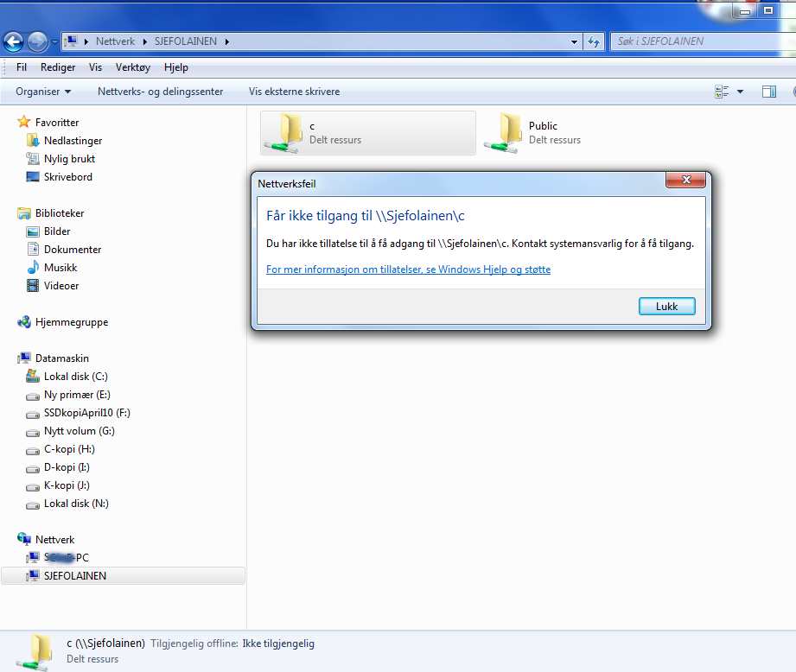Click Vis eksterne skrivere

coord(295,92)
